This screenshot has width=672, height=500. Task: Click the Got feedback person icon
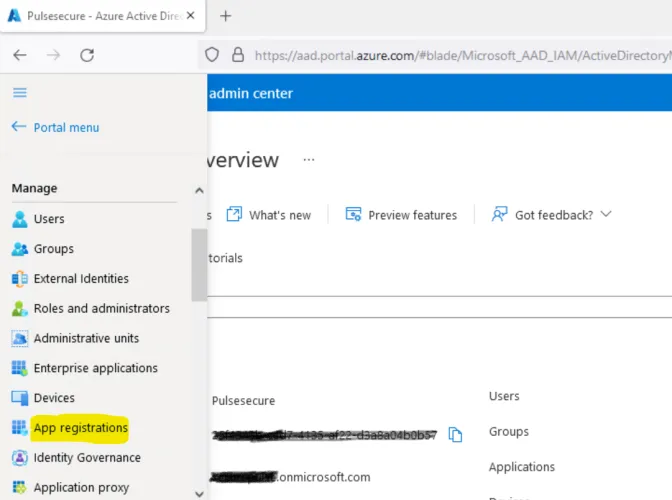(x=499, y=214)
